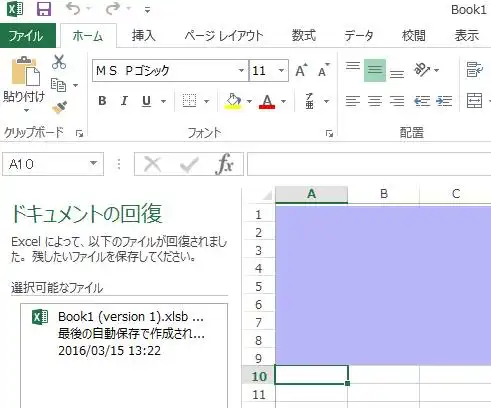The image size is (491, 408).
Task: Open the font color dropdown arrow
Action: 283,101
